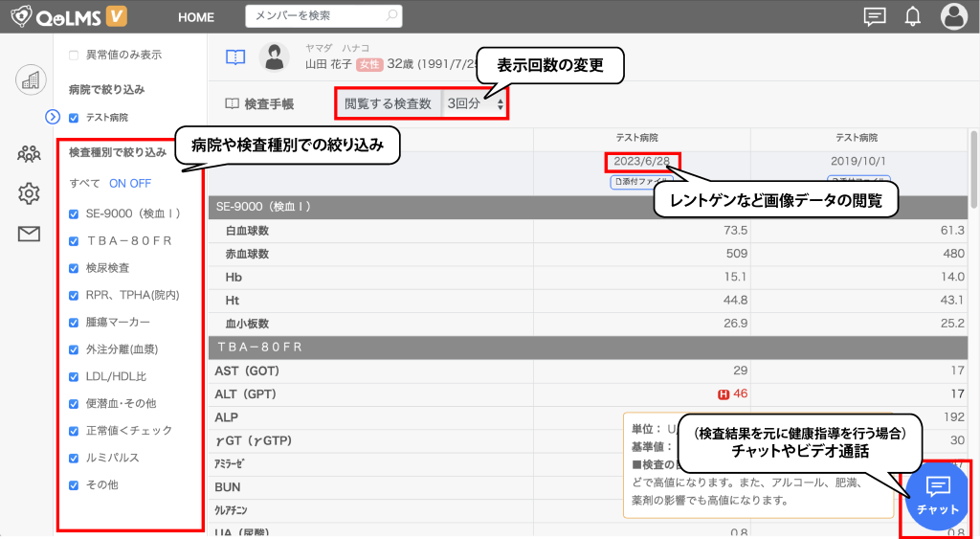
Task: Click the メンバーを検索 search field
Action: click(x=315, y=16)
